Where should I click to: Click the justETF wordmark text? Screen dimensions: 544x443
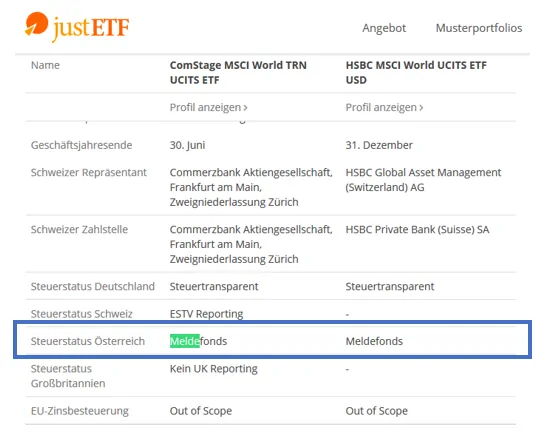pyautogui.click(x=91, y=28)
